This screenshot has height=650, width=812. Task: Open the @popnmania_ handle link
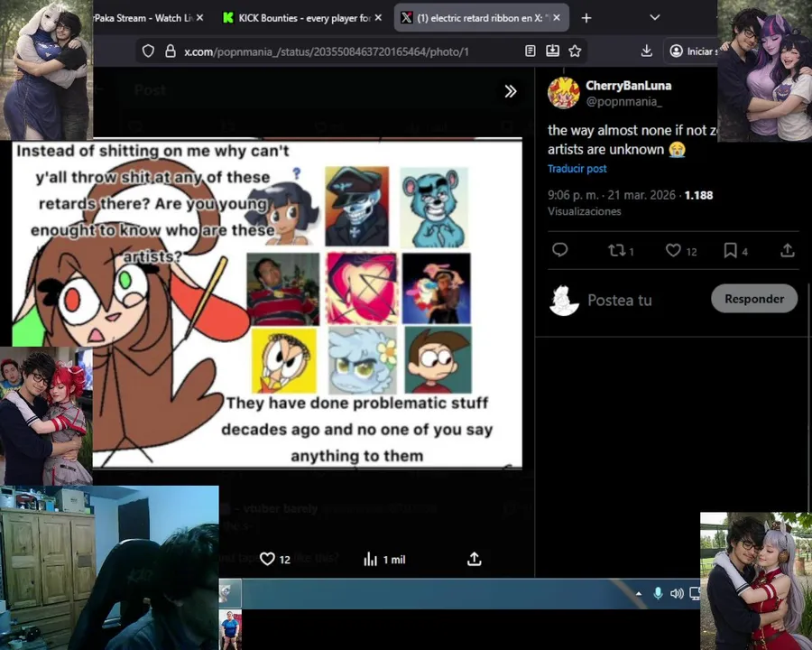(623, 102)
